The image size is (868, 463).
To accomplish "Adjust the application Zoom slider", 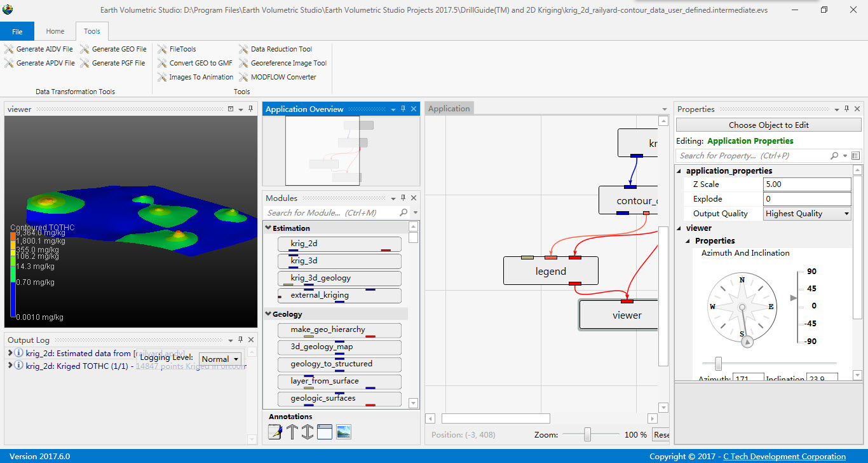I will pyautogui.click(x=588, y=434).
